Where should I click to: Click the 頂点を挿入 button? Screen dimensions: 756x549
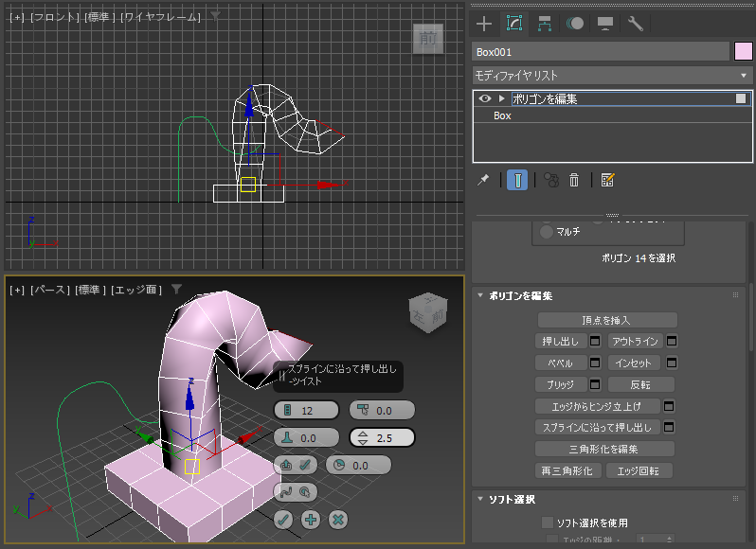[607, 320]
